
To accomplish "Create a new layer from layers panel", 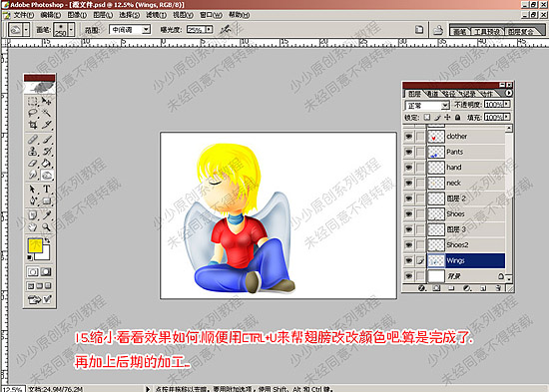I will coord(483,288).
